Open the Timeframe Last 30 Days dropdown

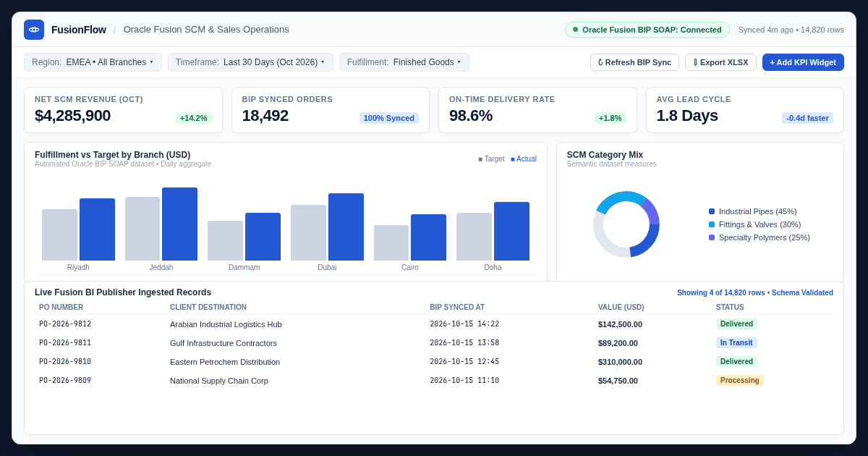pos(250,62)
